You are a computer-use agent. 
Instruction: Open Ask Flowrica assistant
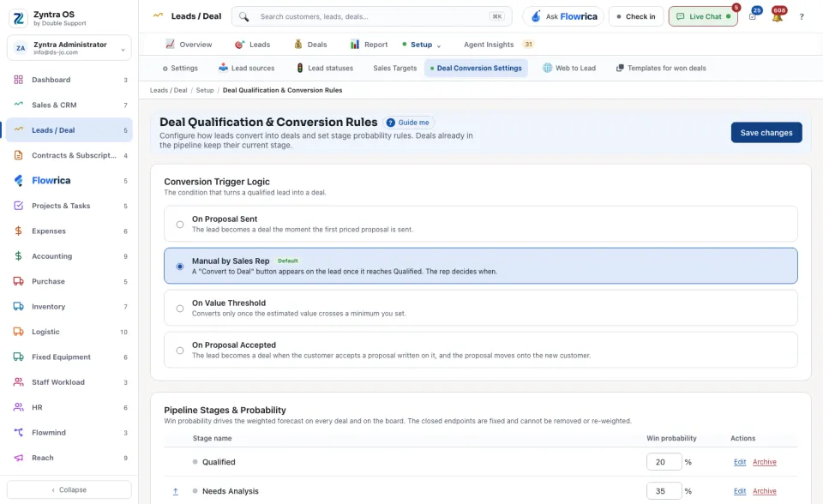[564, 17]
